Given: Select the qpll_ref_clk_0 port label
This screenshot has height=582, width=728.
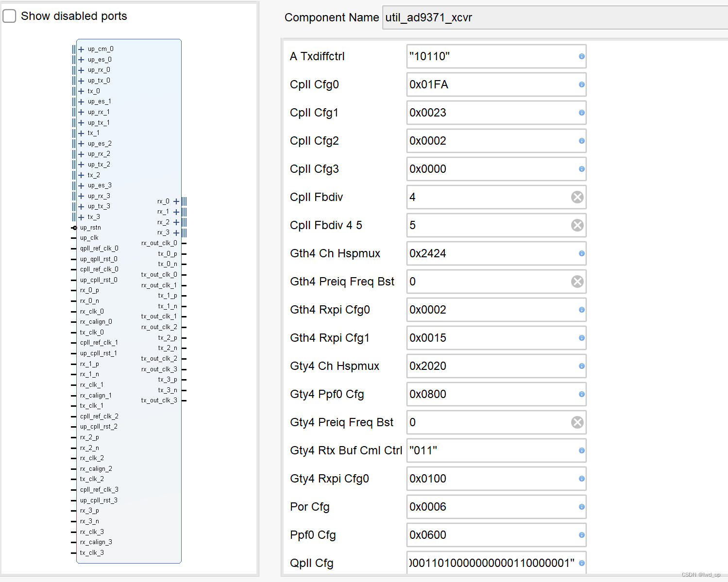Looking at the screenshot, I should [99, 249].
